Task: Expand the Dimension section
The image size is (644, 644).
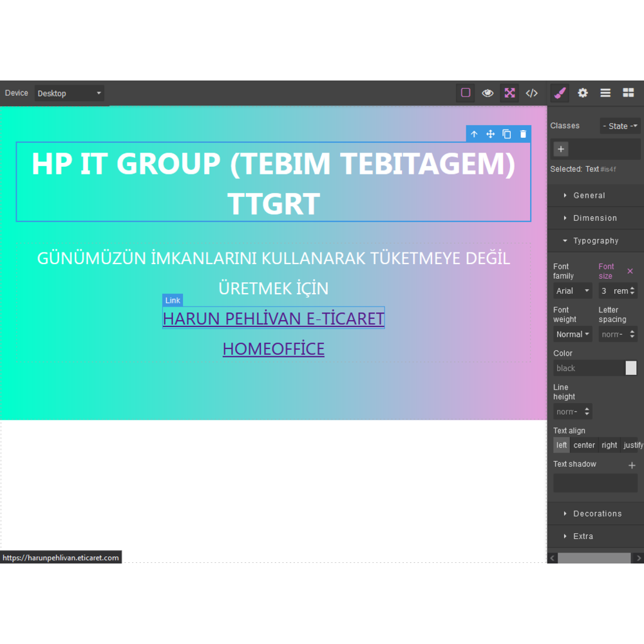Action: coord(595,218)
